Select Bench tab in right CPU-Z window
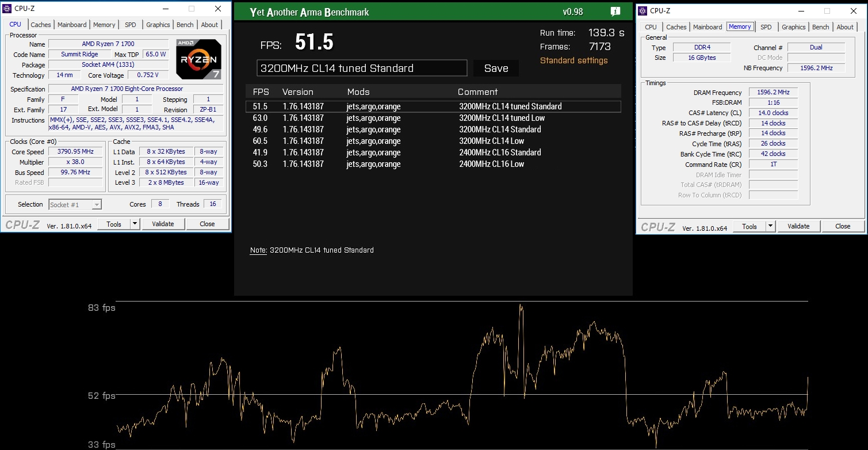868x450 pixels. coord(821,27)
